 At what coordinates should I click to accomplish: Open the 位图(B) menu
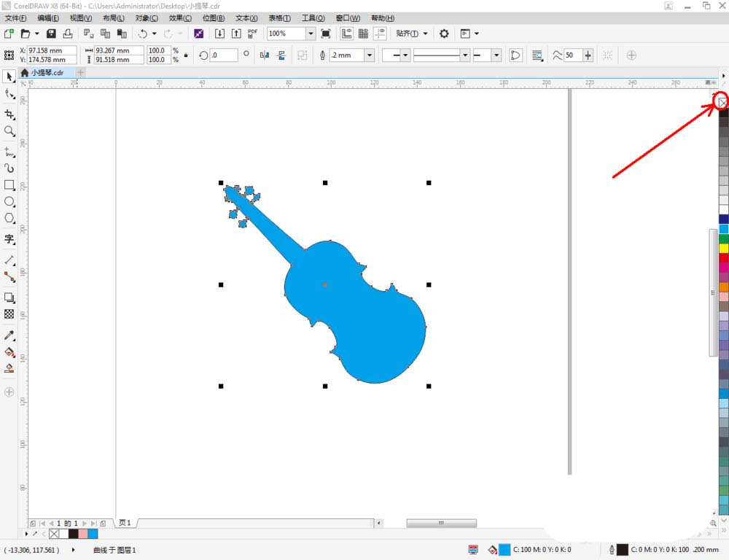point(214,18)
